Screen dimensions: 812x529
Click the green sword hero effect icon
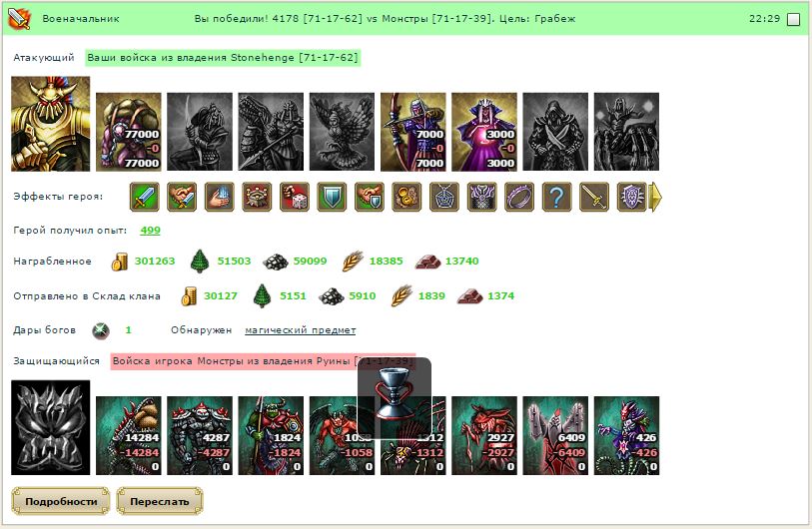(145, 198)
